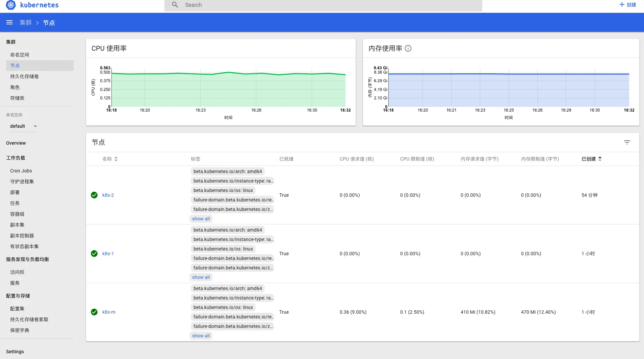The width and height of the screenshot is (644, 359).
Task: Click the green status icon for k8s-m
Action: coord(94,312)
